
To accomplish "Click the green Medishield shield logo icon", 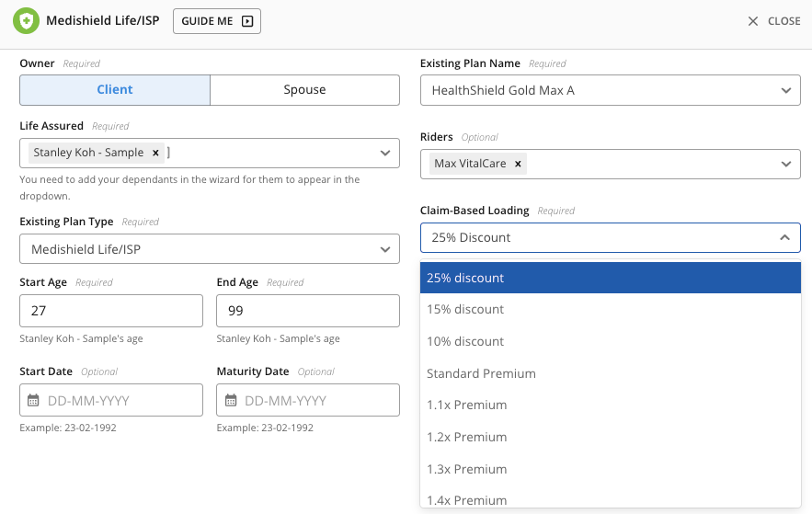I will [26, 21].
